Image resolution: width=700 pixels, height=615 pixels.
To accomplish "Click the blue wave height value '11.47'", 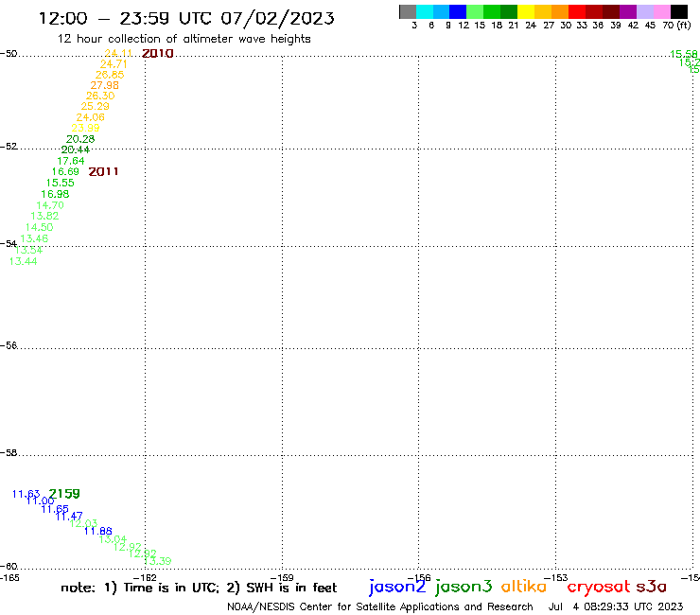I will coord(69,517).
